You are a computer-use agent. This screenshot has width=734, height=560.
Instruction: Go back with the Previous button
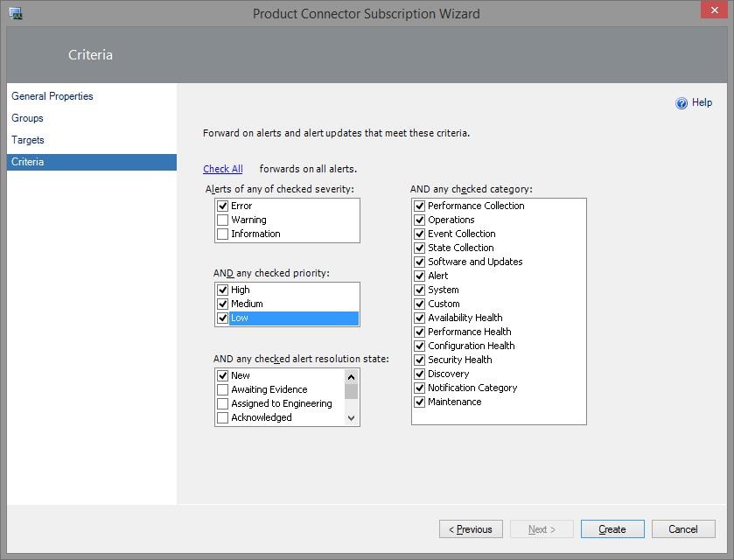[471, 529]
